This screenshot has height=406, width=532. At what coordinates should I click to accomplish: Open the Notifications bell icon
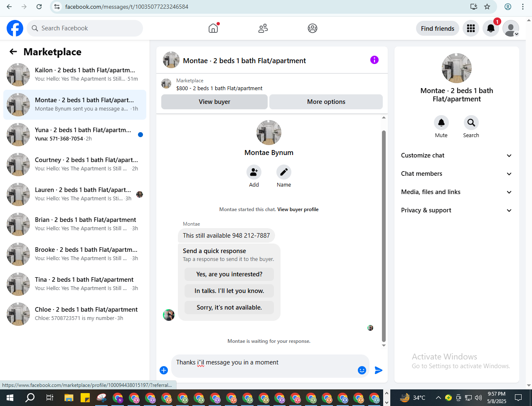pos(491,28)
